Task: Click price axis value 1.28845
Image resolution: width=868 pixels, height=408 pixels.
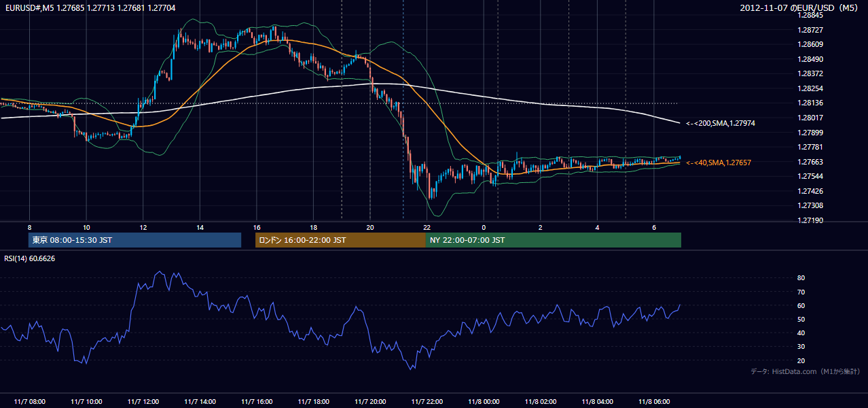Action: coord(811,15)
